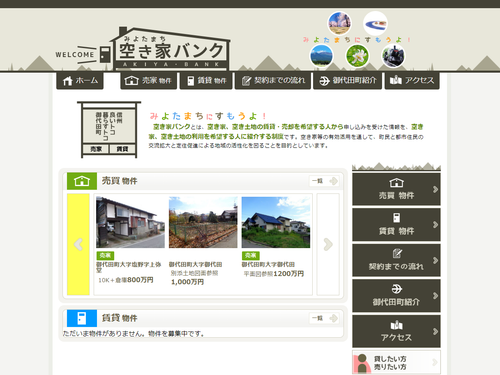The width and height of the screenshot is (500, 375).
Task: Click the ただいま物件がありません notice text
Action: click(x=133, y=334)
